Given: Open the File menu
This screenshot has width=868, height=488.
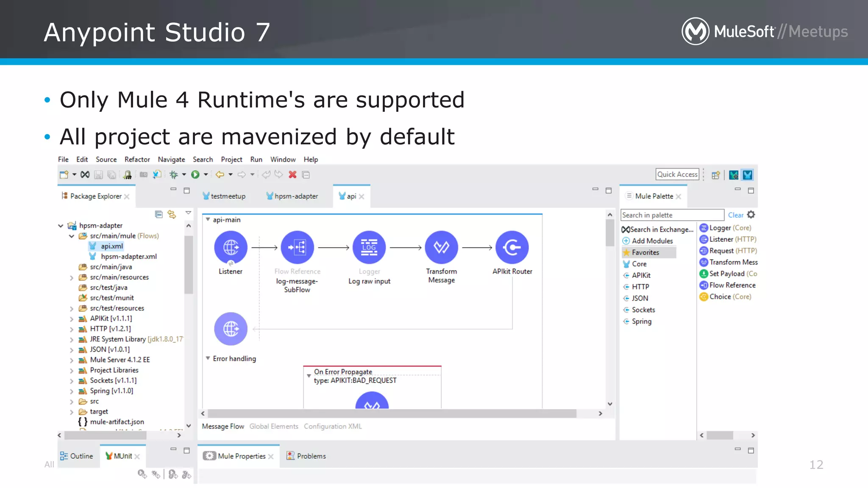Looking at the screenshot, I should (x=63, y=159).
